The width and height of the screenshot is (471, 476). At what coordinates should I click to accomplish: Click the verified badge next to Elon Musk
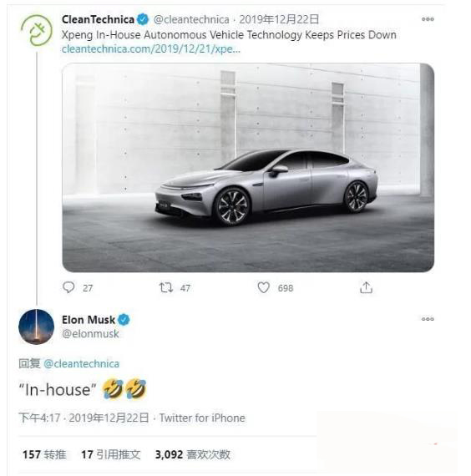124,320
